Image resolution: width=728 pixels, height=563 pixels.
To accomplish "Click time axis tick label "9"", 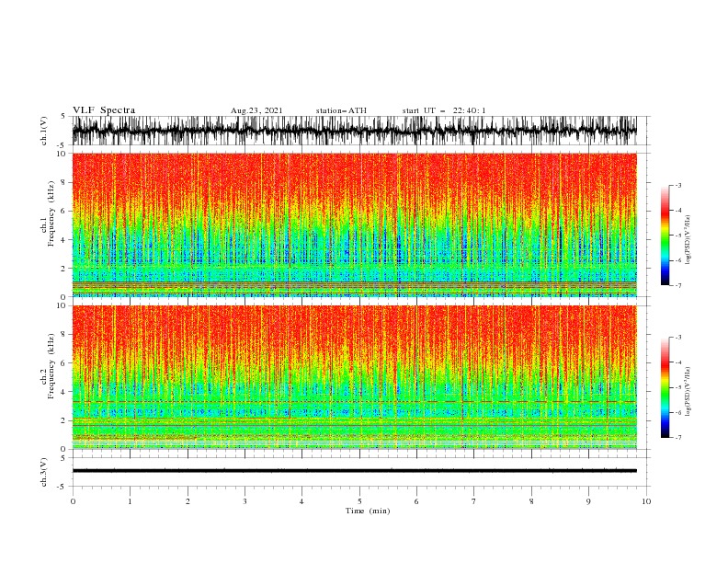I will (588, 501).
